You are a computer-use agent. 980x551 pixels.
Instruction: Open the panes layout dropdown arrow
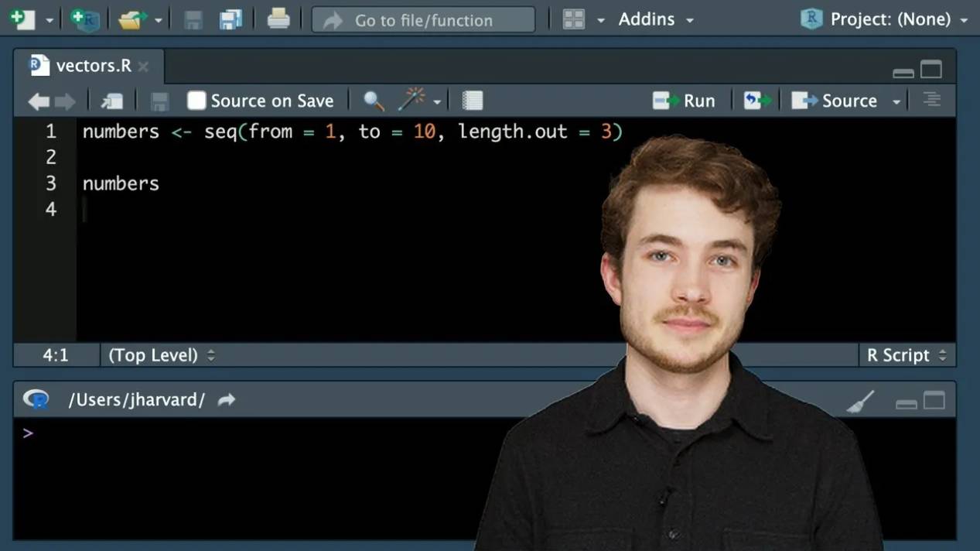pos(600,20)
